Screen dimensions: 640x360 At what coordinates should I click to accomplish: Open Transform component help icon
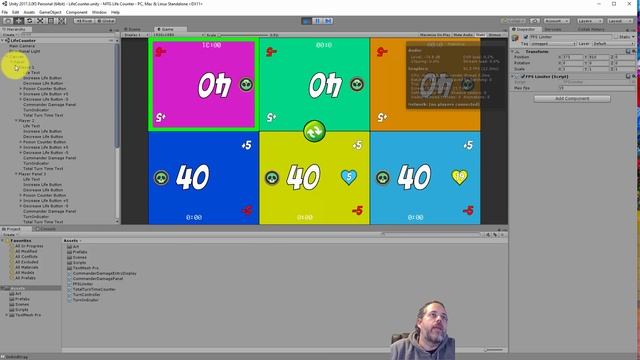pyautogui.click(x=629, y=51)
